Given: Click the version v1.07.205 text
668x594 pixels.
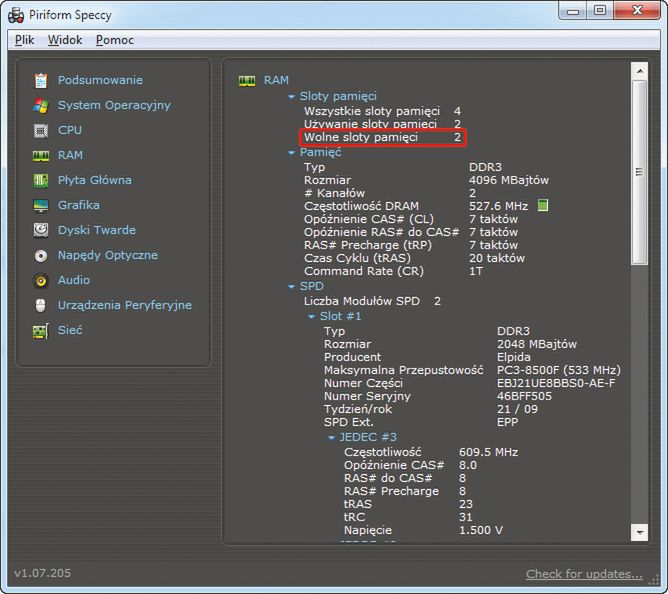Looking at the screenshot, I should pyautogui.click(x=43, y=573).
